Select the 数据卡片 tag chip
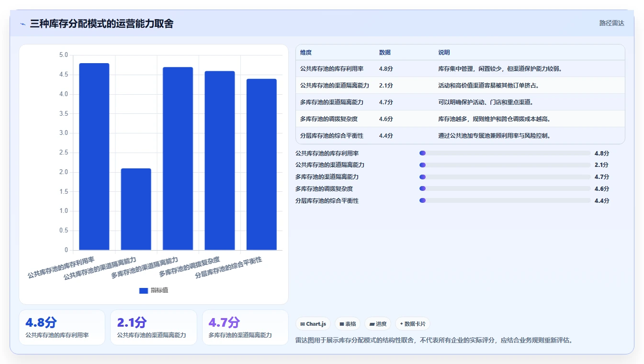 [x=413, y=324]
